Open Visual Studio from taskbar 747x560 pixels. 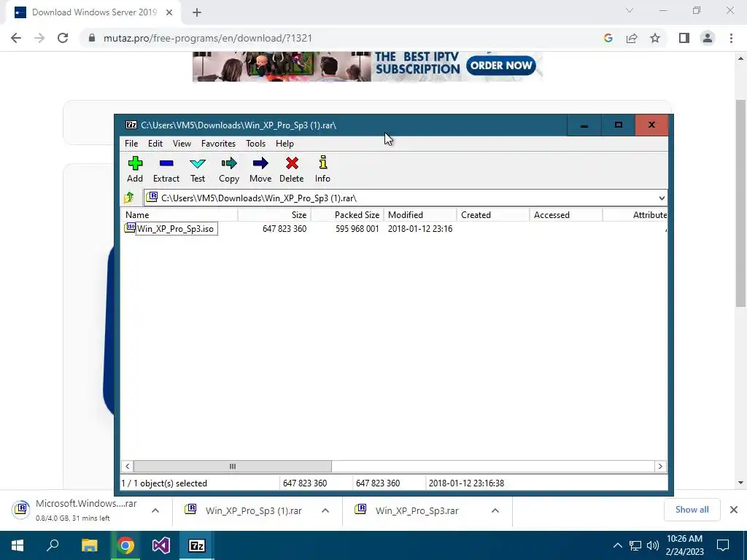click(161, 545)
